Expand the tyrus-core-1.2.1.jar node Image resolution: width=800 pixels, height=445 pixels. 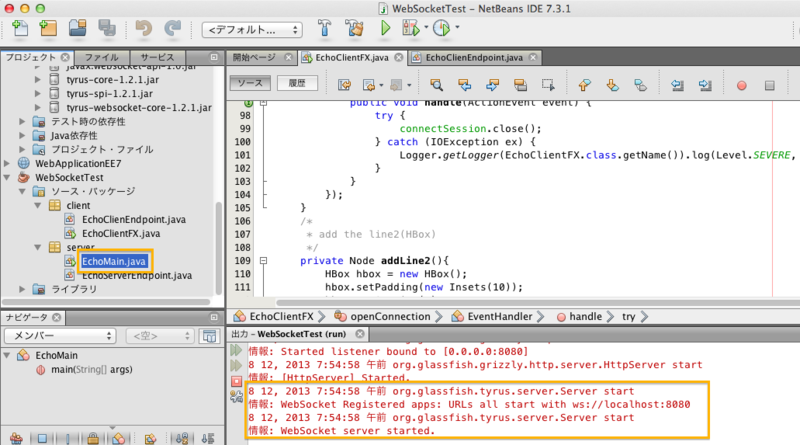coord(38,80)
